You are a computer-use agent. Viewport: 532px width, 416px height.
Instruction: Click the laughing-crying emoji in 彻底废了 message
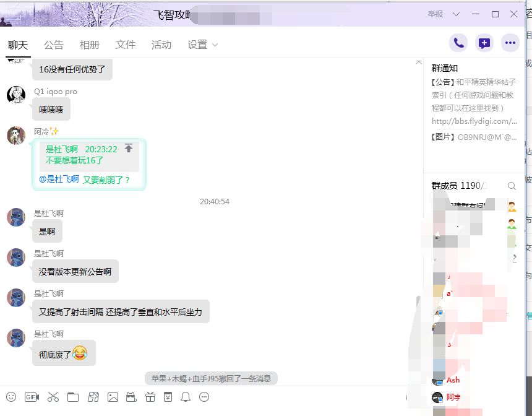tap(80, 353)
